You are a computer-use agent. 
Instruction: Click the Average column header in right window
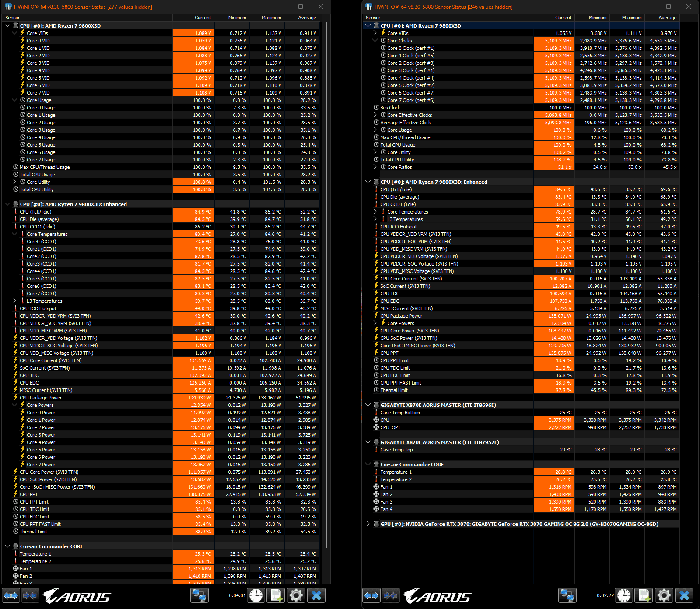tap(661, 18)
